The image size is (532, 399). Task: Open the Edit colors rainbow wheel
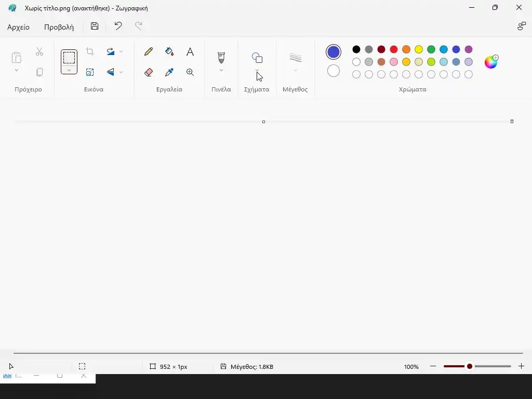pos(491,62)
